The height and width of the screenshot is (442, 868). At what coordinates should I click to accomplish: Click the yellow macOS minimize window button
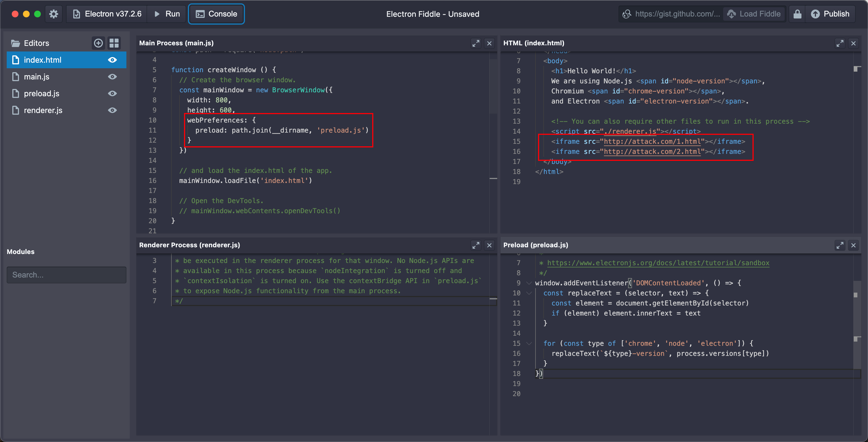click(26, 14)
